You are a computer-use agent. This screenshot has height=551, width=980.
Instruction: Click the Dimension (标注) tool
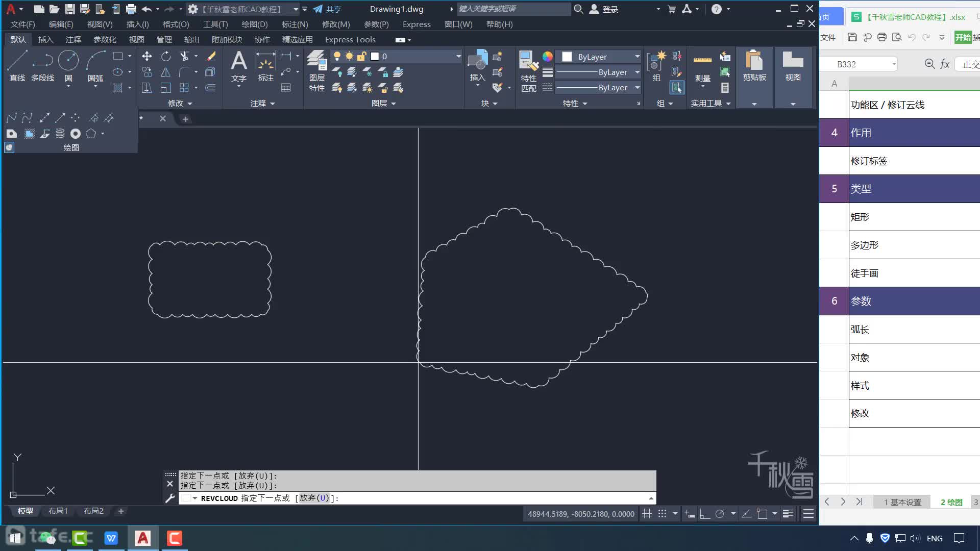click(265, 66)
